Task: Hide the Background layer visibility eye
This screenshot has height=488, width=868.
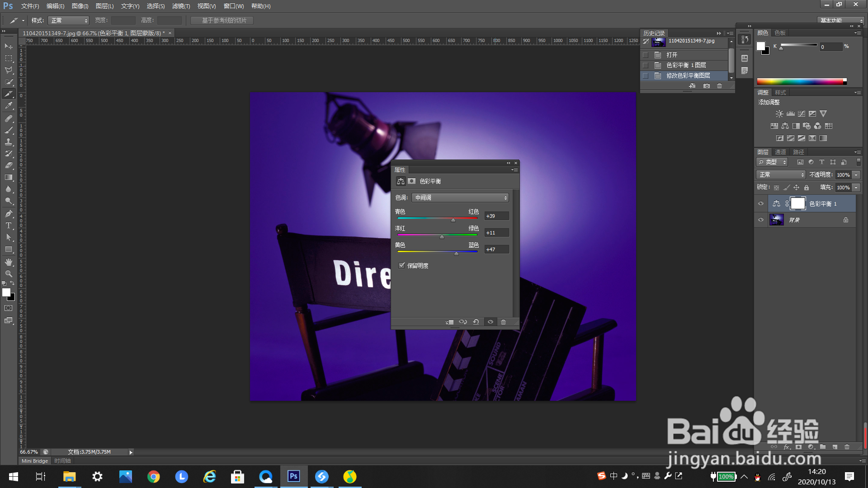Action: click(761, 220)
